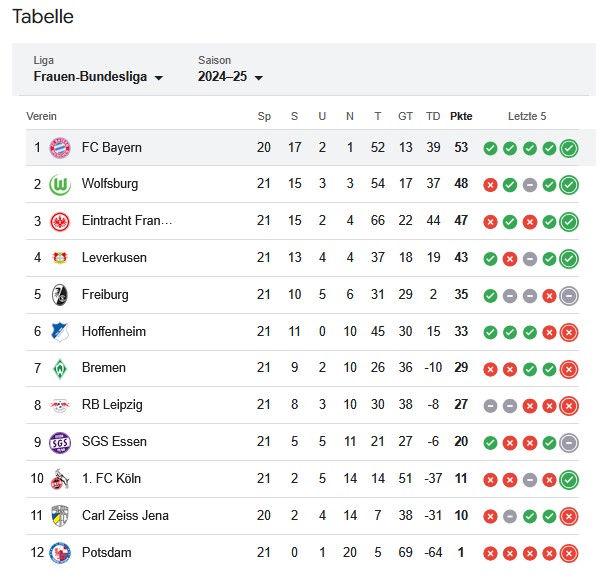Screen dimensions: 602x579
Task: Click FC Bayern's latest circled win indicator
Action: [x=569, y=148]
